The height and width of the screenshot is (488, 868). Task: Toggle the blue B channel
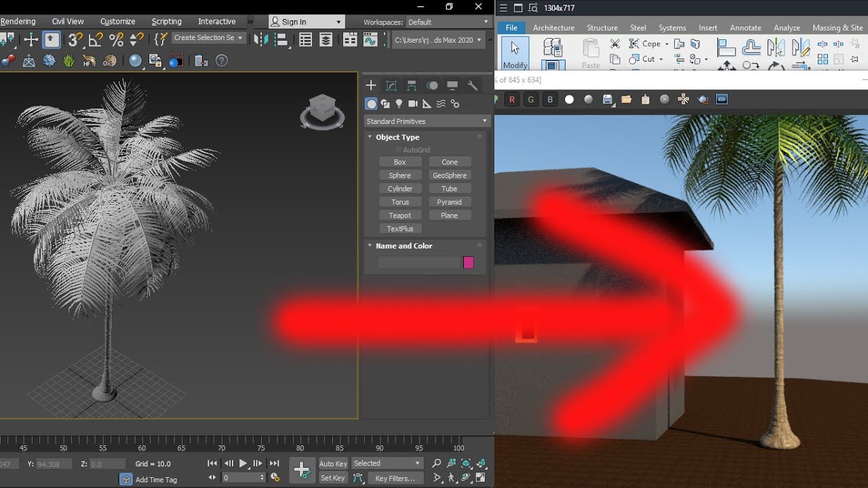550,100
